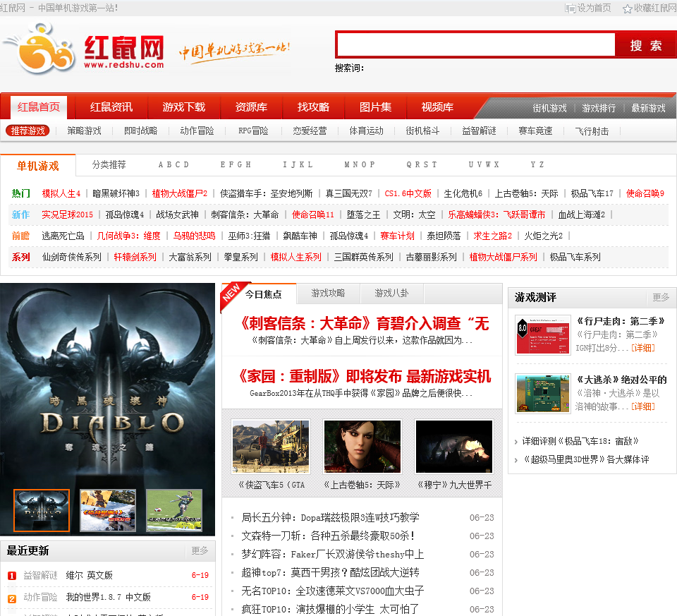The width and height of the screenshot is (677, 616).
Task: Open the 《家园：重制版》 headline
Action: pos(365,376)
